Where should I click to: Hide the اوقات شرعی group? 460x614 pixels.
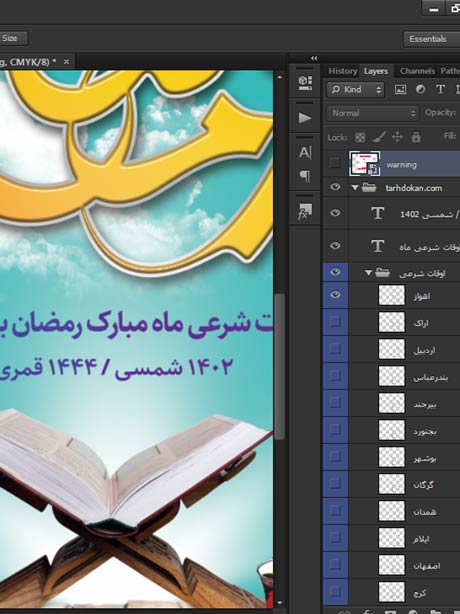[335, 272]
